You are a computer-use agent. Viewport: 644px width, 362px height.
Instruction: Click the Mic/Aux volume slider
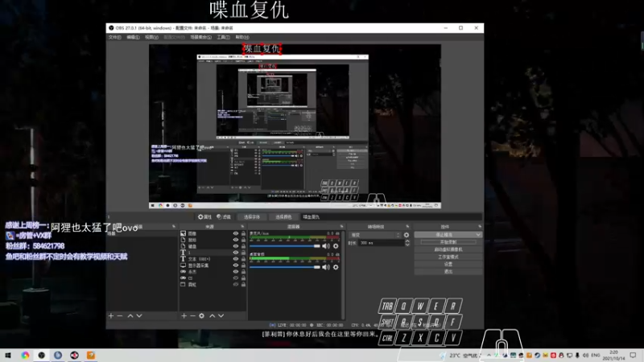[285, 246]
